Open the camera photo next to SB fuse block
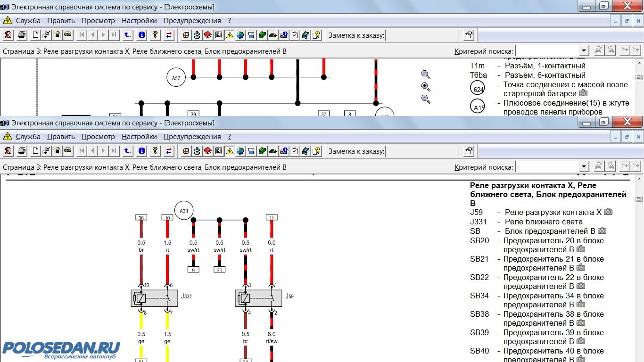The image size is (644, 362). [x=602, y=231]
